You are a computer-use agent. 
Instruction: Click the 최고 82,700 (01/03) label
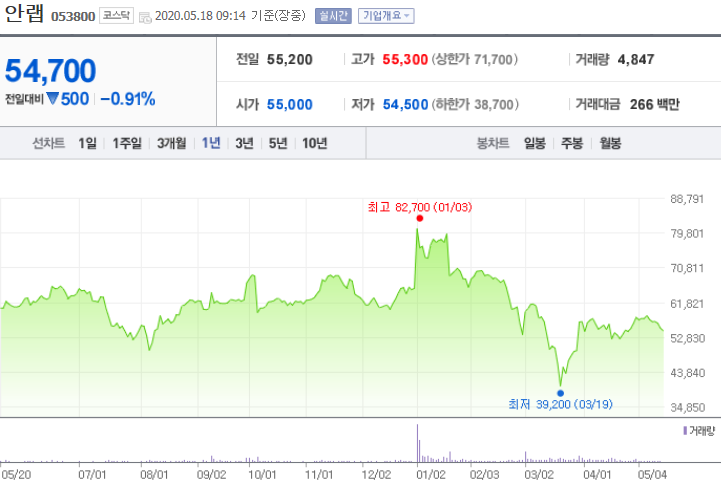pos(420,207)
